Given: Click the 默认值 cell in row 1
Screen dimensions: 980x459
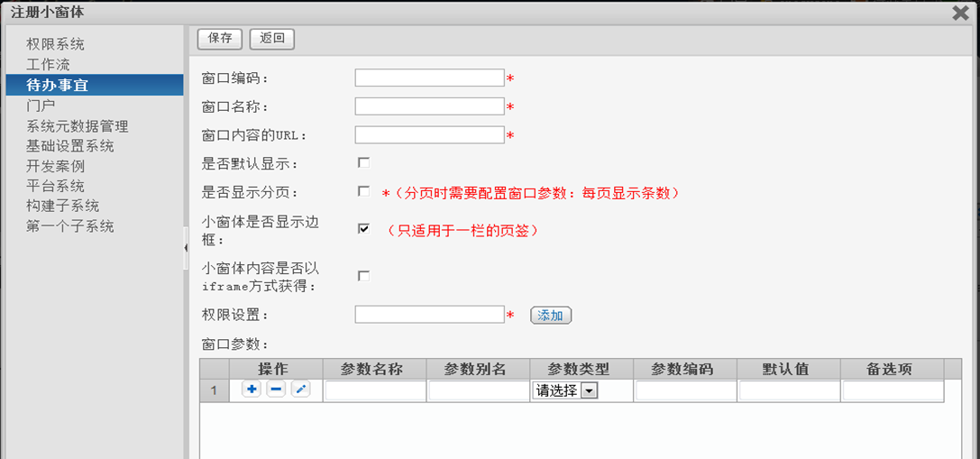Looking at the screenshot, I should pyautogui.click(x=789, y=390).
